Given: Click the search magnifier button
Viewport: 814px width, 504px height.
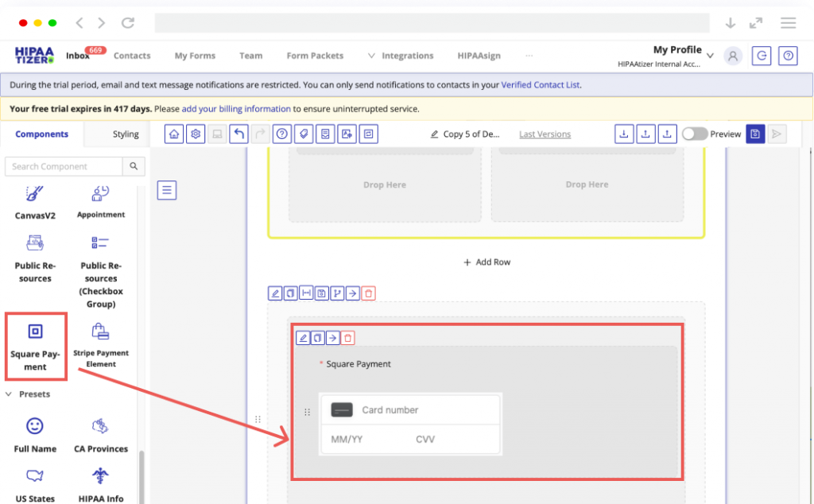Looking at the screenshot, I should click(134, 166).
